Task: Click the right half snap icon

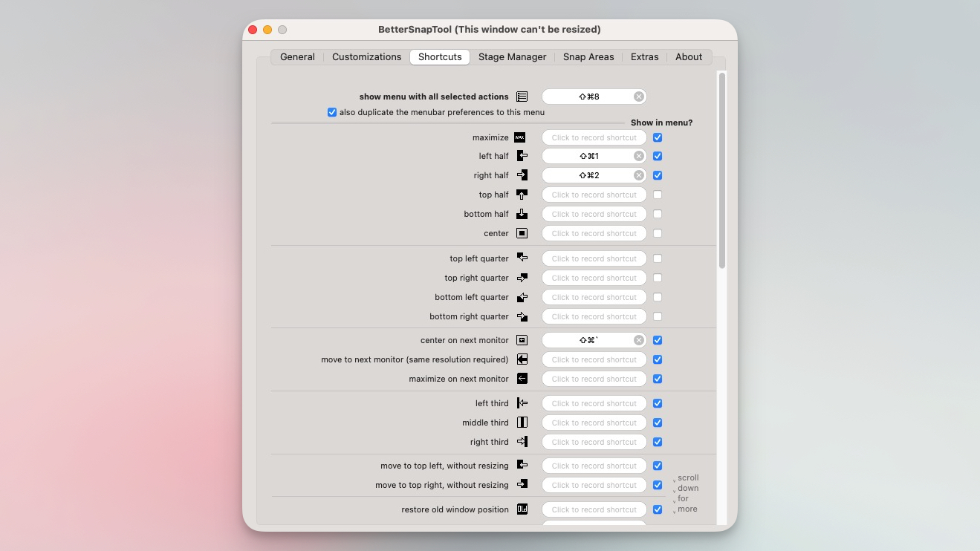Action: tap(522, 175)
